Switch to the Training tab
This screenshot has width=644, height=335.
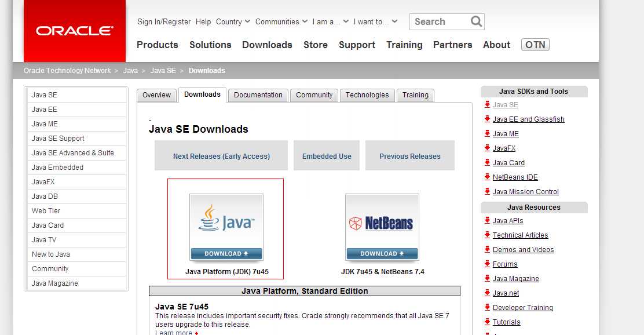[x=415, y=95]
